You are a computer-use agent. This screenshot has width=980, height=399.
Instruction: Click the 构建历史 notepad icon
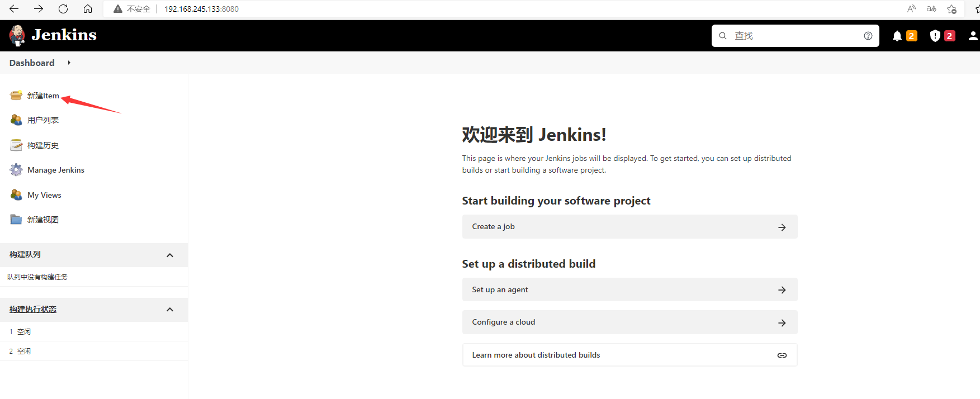[16, 145]
